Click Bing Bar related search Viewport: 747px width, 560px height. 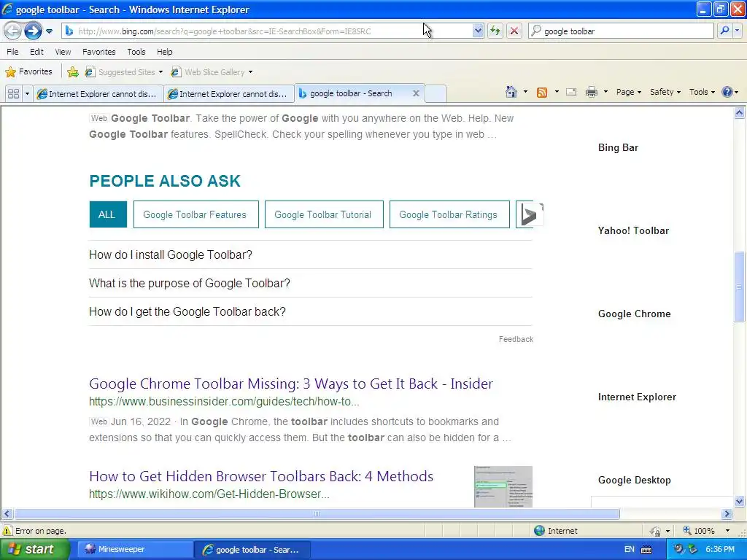click(x=618, y=147)
